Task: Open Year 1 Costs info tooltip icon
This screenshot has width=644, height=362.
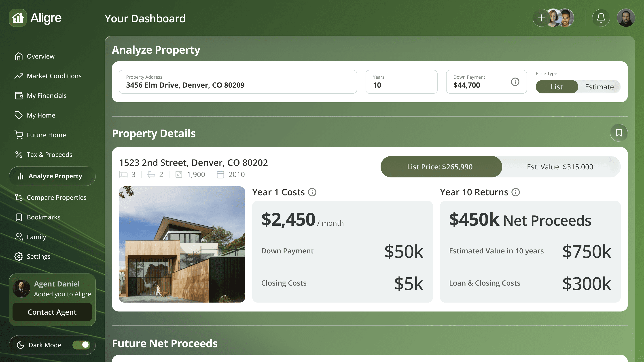Action: [312, 192]
